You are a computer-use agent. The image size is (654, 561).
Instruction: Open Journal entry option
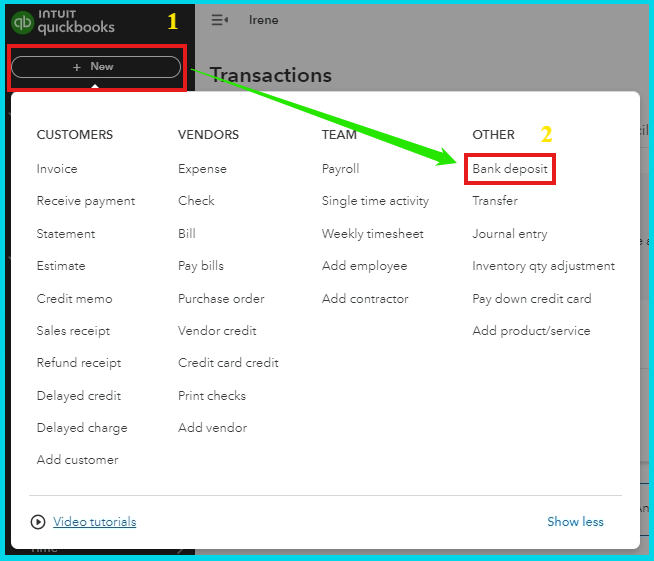tap(510, 234)
